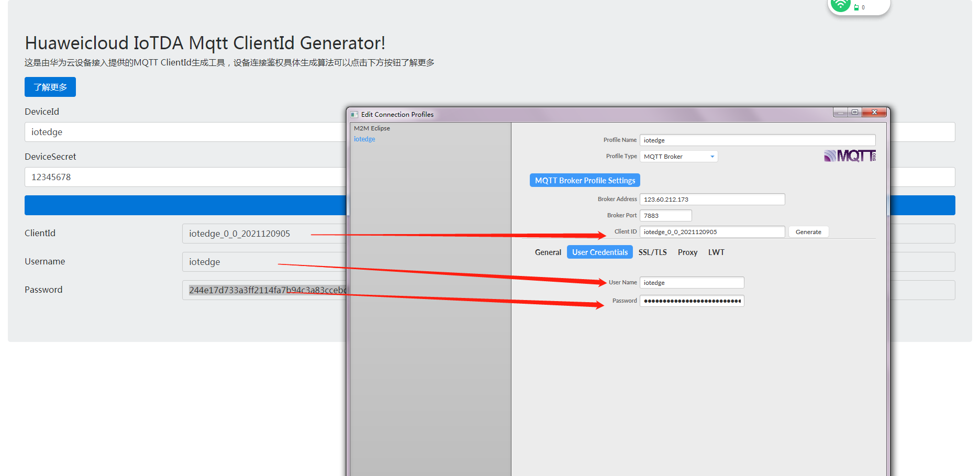Close the Edit Connection Profiles window
This screenshot has width=980, height=476.
[x=874, y=113]
